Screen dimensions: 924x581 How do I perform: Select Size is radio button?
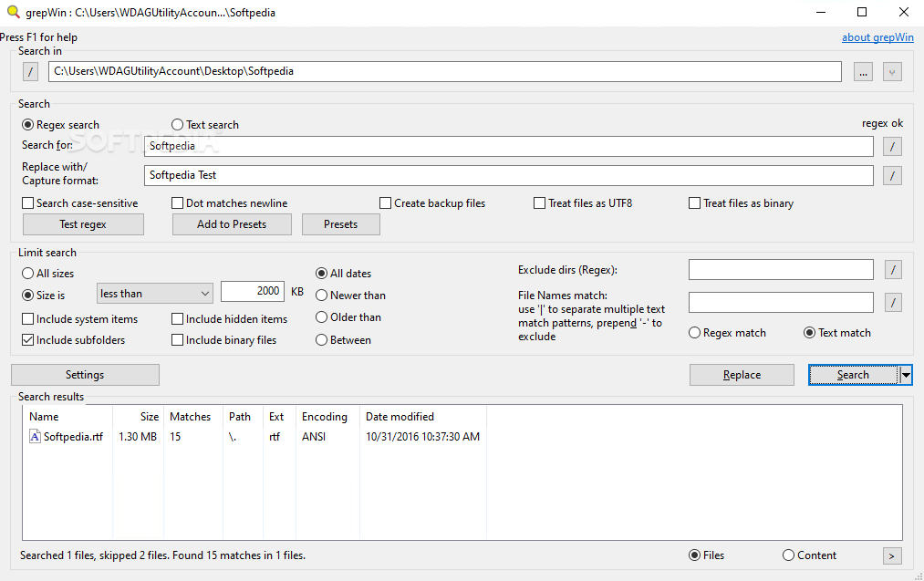tap(27, 296)
